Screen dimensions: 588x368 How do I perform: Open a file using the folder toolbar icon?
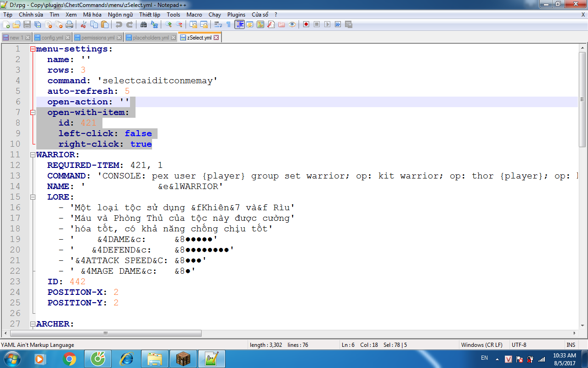[17, 24]
